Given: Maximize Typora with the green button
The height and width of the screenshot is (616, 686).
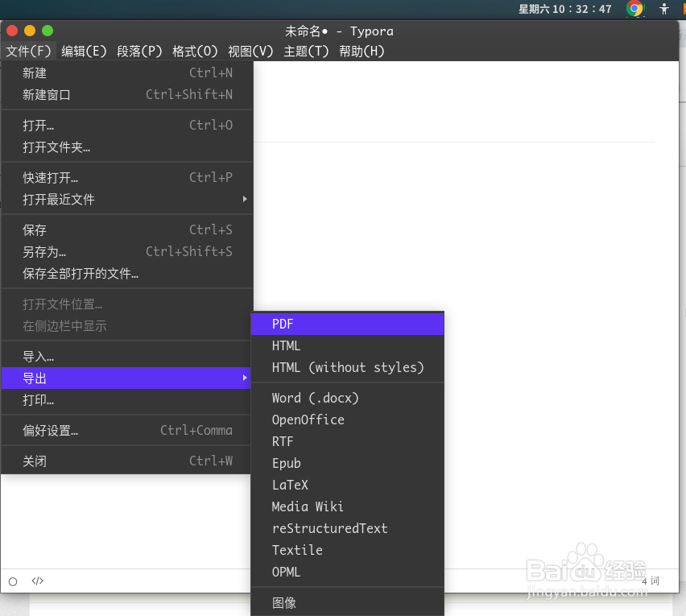Looking at the screenshot, I should pos(48,31).
